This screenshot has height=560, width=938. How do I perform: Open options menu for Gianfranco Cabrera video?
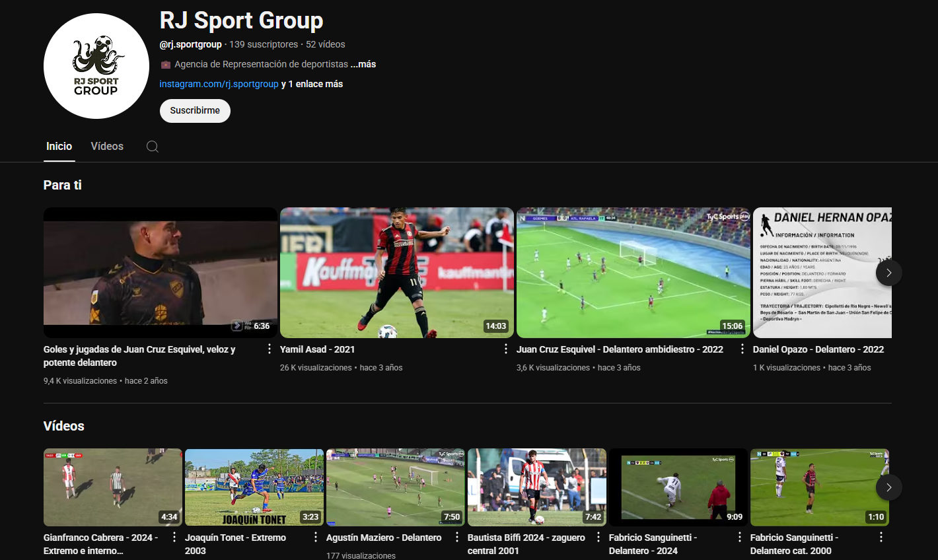click(174, 537)
